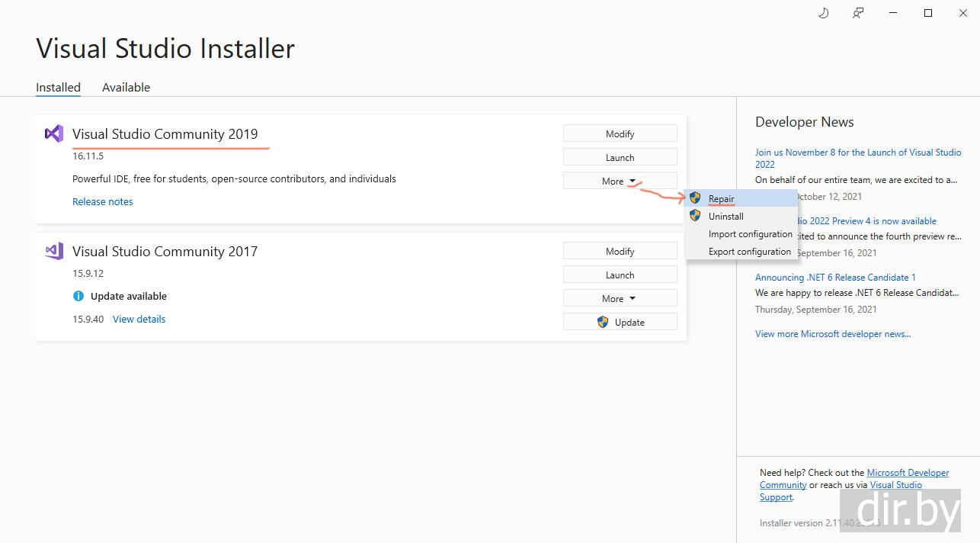
Task: Open Release notes link
Action: point(102,201)
